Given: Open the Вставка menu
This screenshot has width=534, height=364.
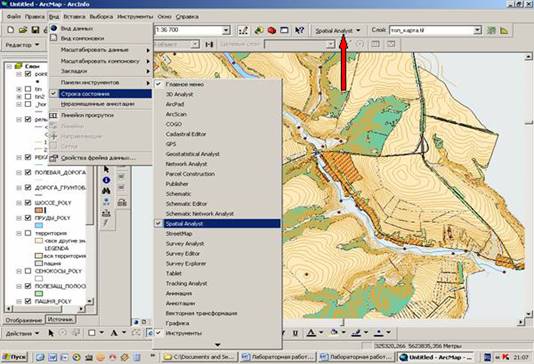Looking at the screenshot, I should (x=74, y=16).
